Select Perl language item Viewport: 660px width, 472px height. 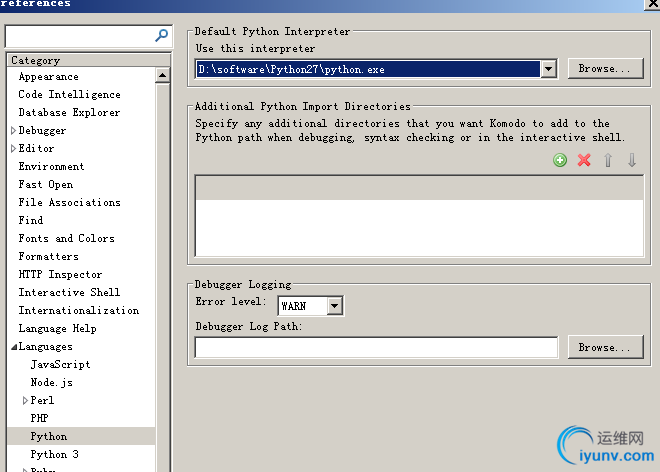[42, 400]
